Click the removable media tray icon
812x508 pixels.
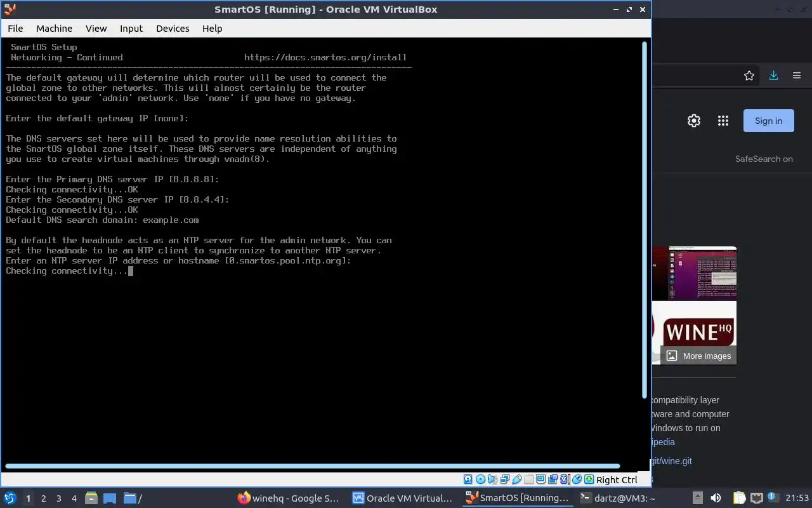697,498
